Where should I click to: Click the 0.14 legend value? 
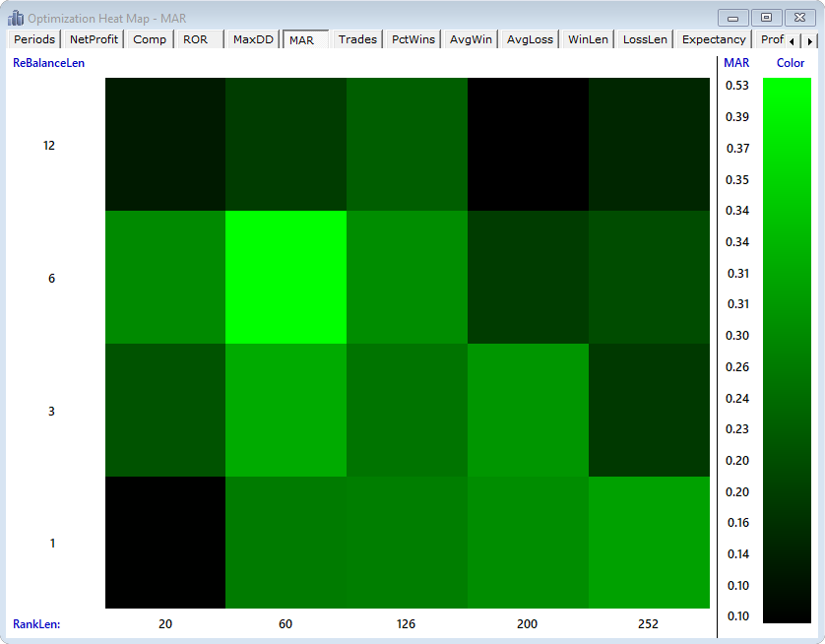tap(737, 554)
